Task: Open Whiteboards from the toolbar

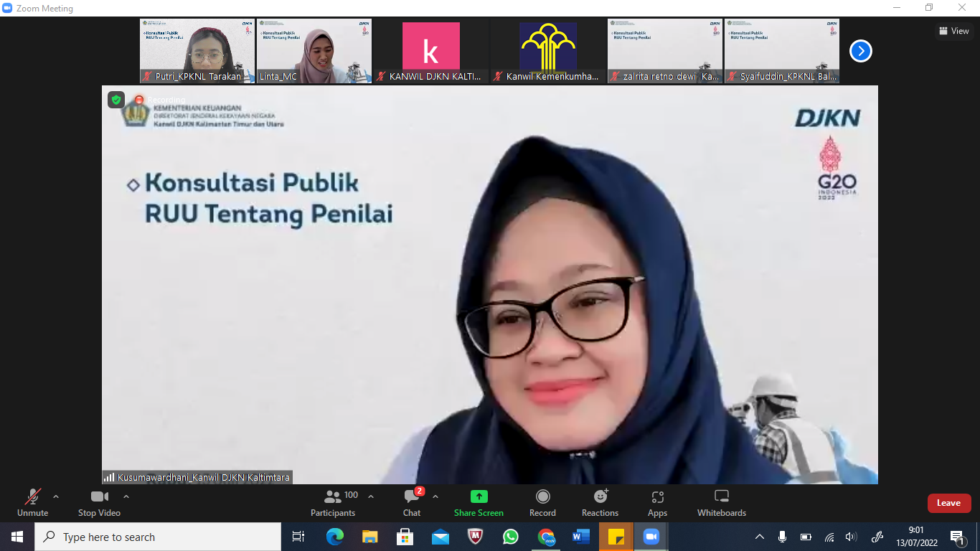Action: (x=722, y=502)
